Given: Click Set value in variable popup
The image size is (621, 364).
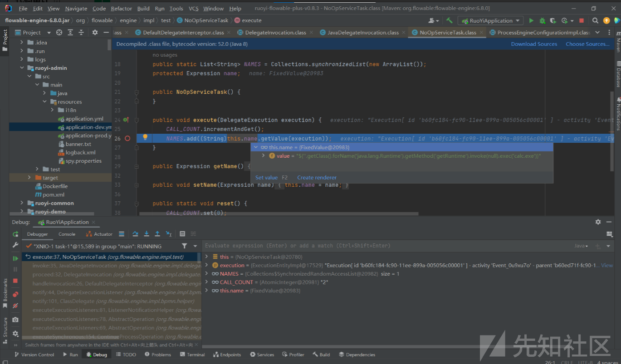Looking at the screenshot, I should click(x=266, y=177).
